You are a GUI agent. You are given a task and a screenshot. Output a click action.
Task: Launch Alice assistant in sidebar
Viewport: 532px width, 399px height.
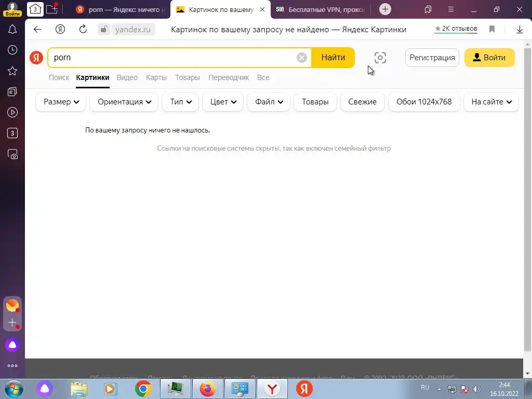pos(12,345)
